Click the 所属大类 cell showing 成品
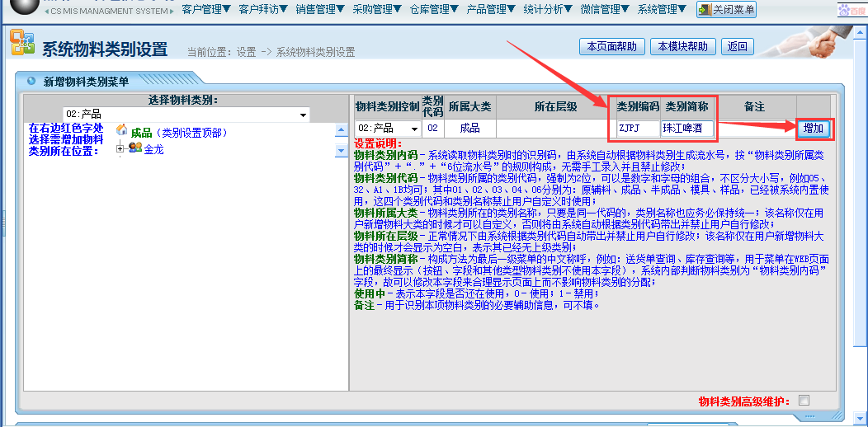This screenshot has height=427, width=868. [x=469, y=129]
